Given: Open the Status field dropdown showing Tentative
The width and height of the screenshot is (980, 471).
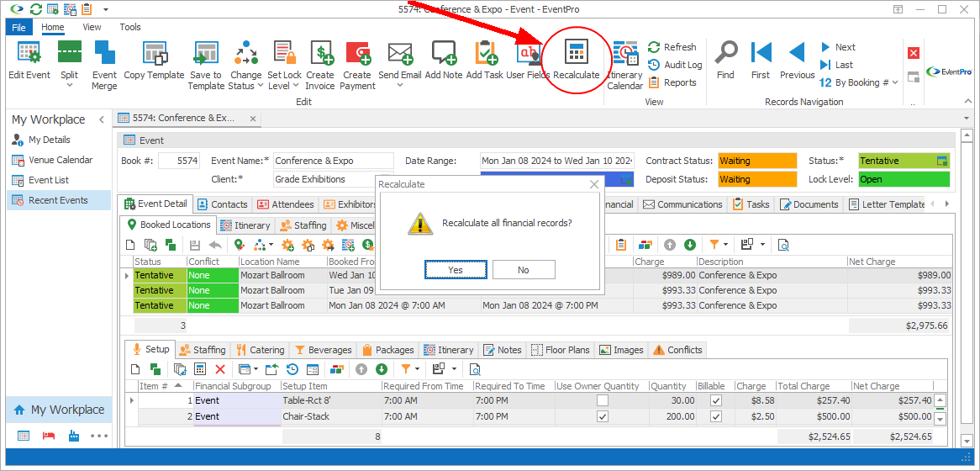Looking at the screenshot, I should click(942, 161).
